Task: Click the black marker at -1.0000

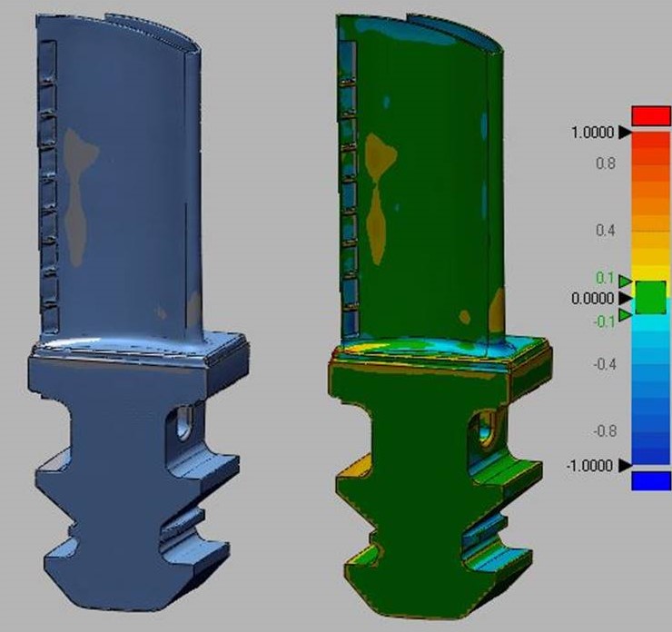Action: click(x=625, y=465)
